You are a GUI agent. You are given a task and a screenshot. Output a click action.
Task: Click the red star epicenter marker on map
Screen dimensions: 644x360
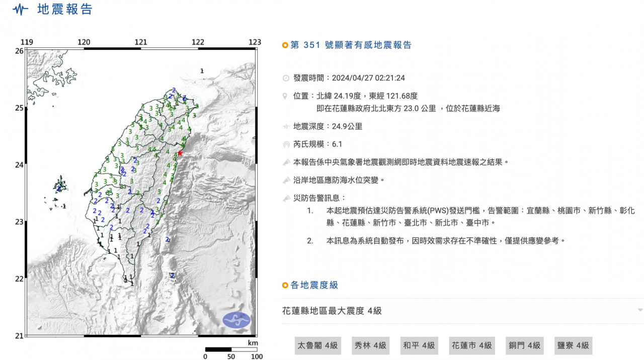point(180,153)
